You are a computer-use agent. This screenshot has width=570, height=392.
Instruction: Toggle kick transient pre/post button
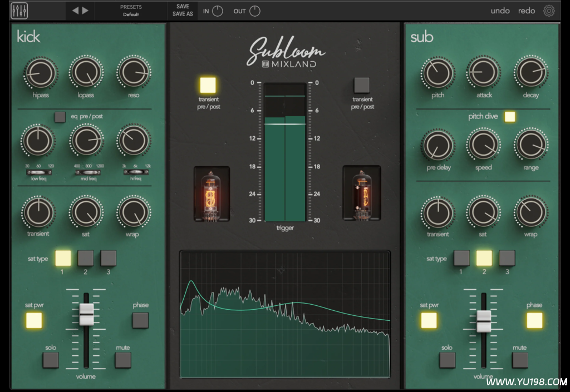208,85
